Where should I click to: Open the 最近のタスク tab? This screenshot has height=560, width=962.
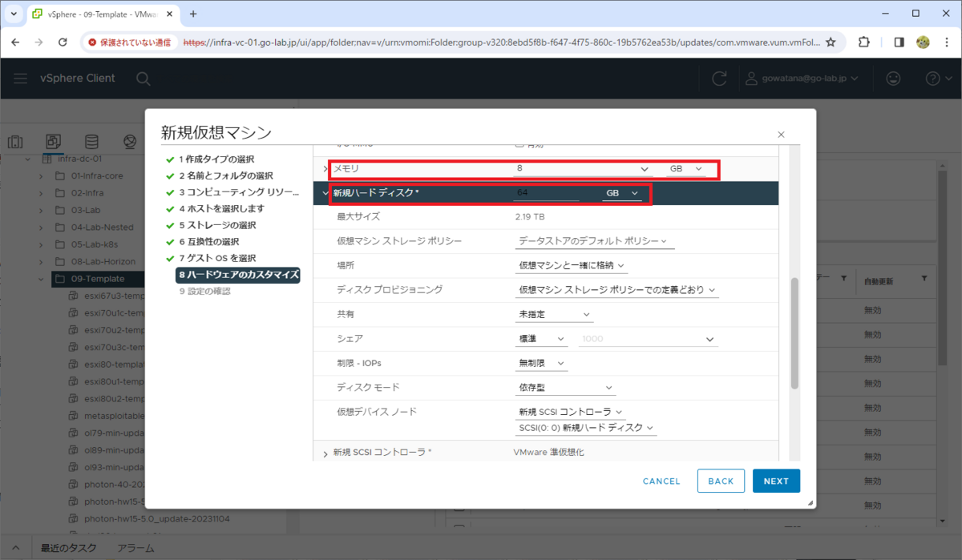68,549
